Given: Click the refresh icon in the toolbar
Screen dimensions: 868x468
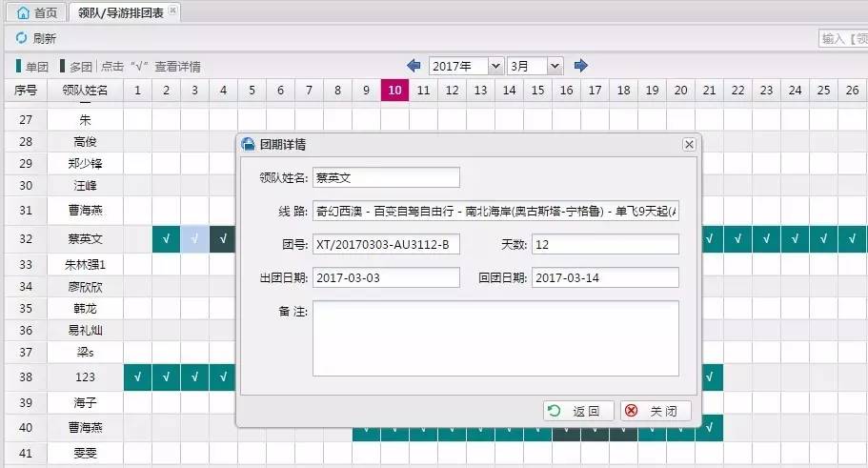Looking at the screenshot, I should pyautogui.click(x=21, y=39).
